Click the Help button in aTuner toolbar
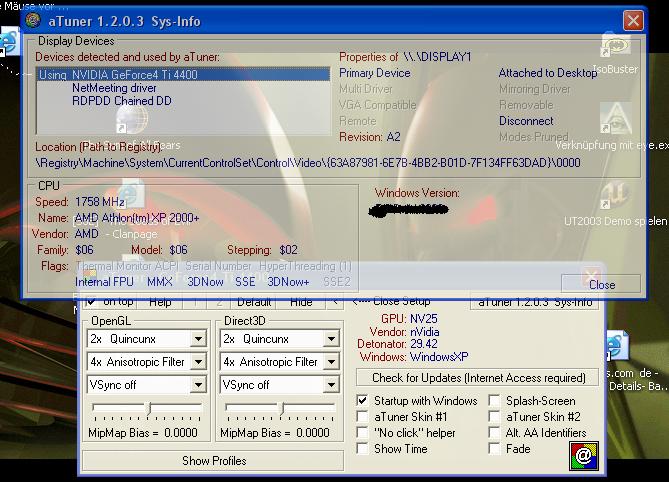 (160, 302)
